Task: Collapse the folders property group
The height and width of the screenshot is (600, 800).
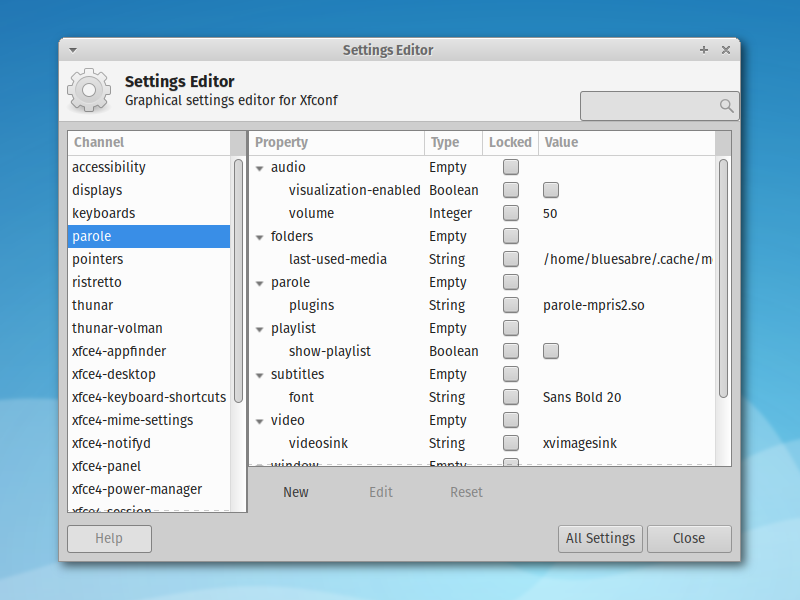Action: tap(260, 236)
